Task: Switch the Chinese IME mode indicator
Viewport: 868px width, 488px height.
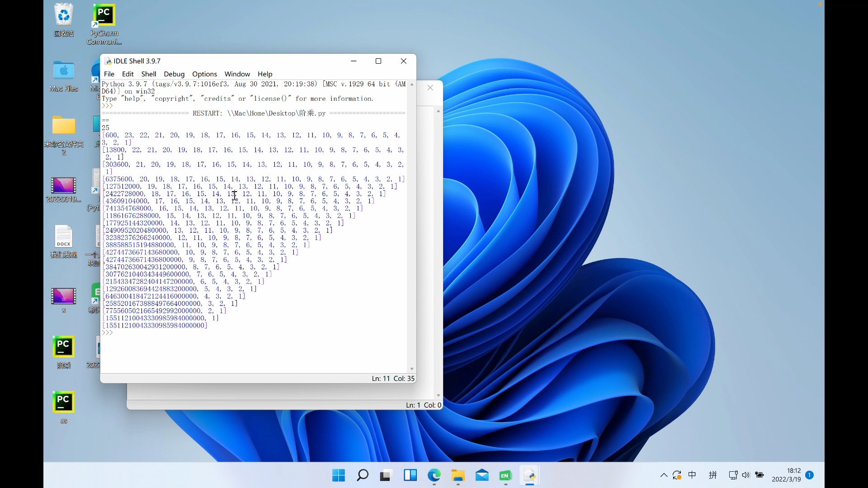Action: click(692, 475)
